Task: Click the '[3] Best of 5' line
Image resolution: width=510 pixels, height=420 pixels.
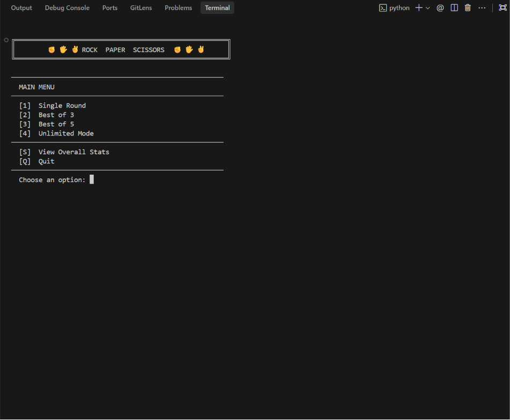Action: coord(47,124)
